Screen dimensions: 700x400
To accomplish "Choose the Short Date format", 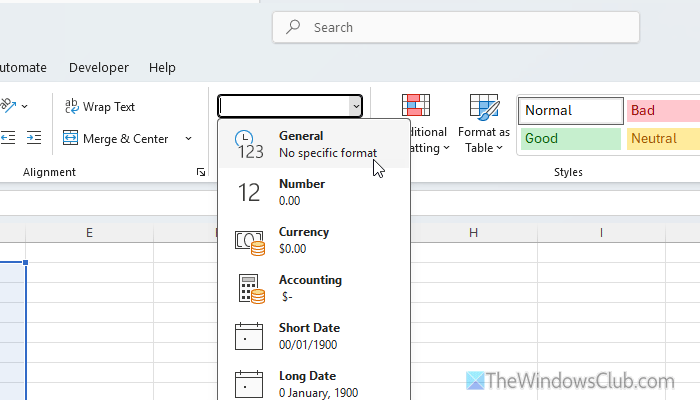I will pos(314,336).
